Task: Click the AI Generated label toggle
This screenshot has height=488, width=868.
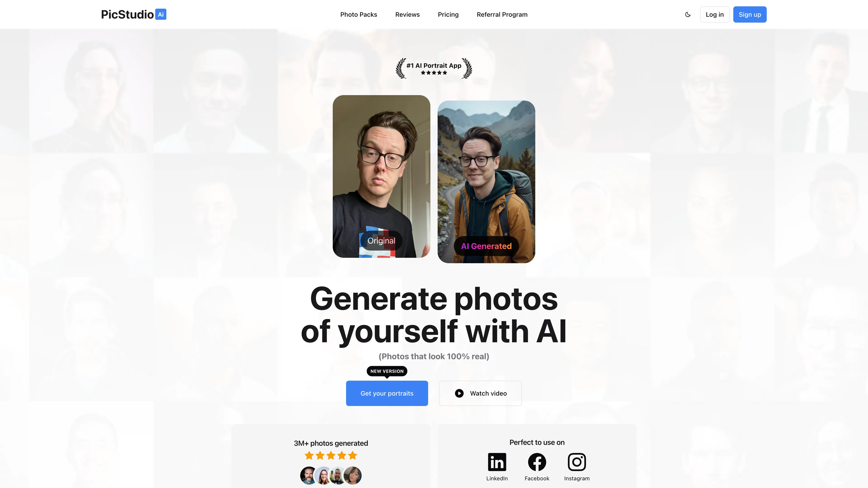Action: (x=486, y=246)
